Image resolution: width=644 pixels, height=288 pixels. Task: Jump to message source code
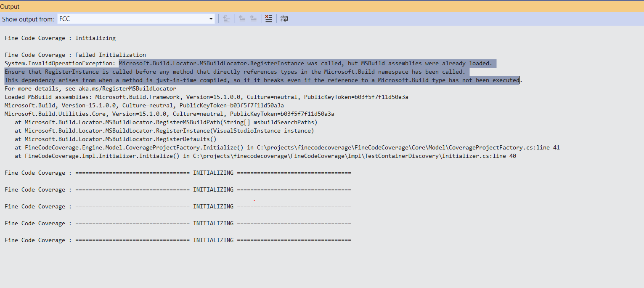coord(226,19)
